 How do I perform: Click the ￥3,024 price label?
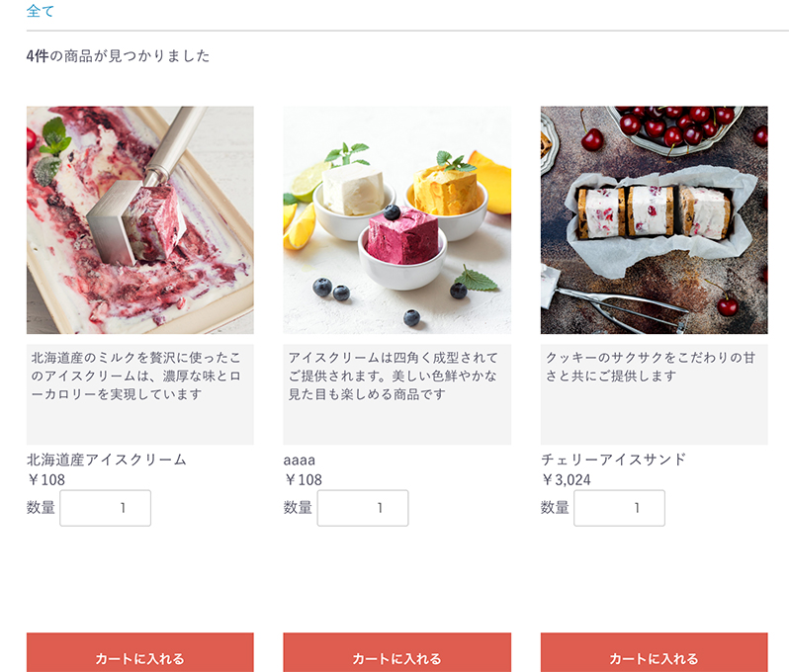pyautogui.click(x=567, y=480)
